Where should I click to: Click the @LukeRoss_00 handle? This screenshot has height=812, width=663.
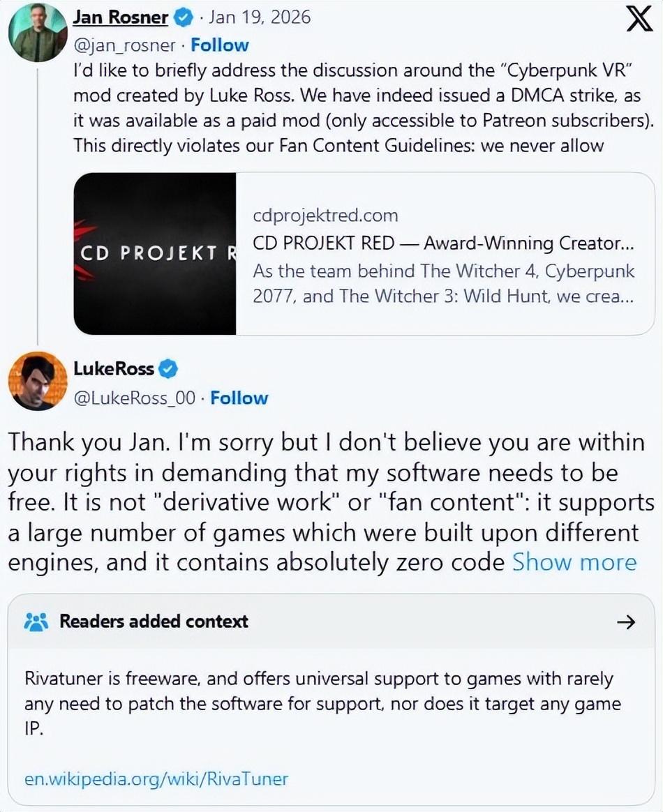[134, 398]
